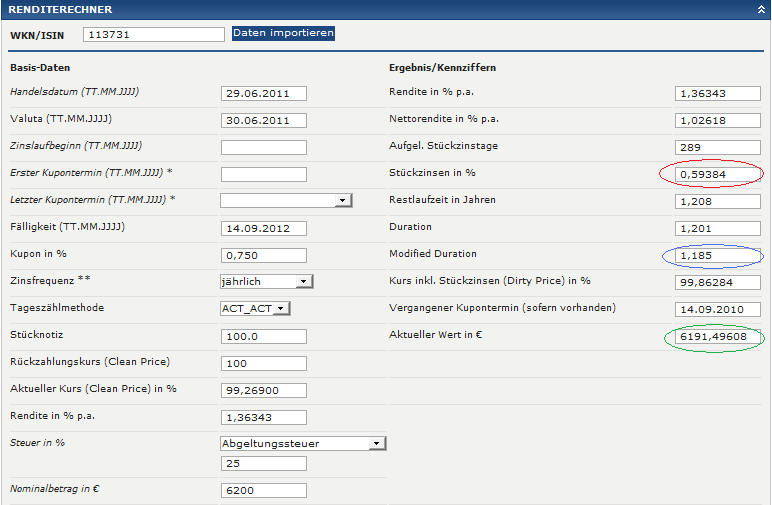Viewport: 772px width, 505px height.
Task: Select the Stücknotiz field
Action: coord(264,337)
